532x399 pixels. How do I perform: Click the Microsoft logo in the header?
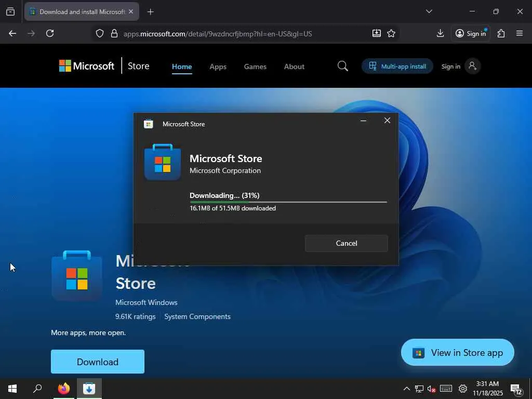click(87, 66)
